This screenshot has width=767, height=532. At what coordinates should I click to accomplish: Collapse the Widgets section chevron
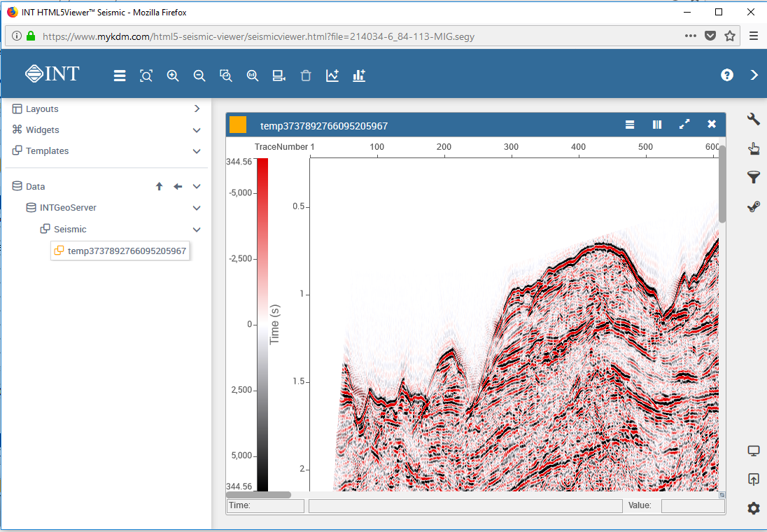pos(197,130)
